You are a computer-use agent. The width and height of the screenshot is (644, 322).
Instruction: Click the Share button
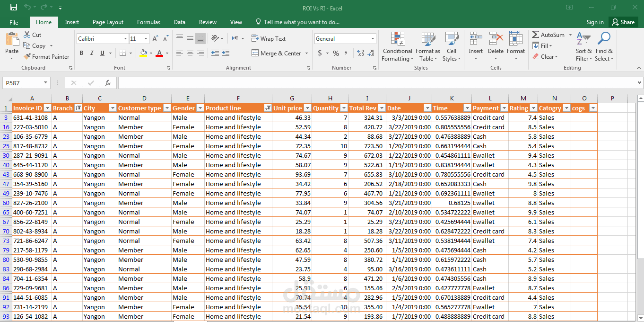(x=623, y=22)
